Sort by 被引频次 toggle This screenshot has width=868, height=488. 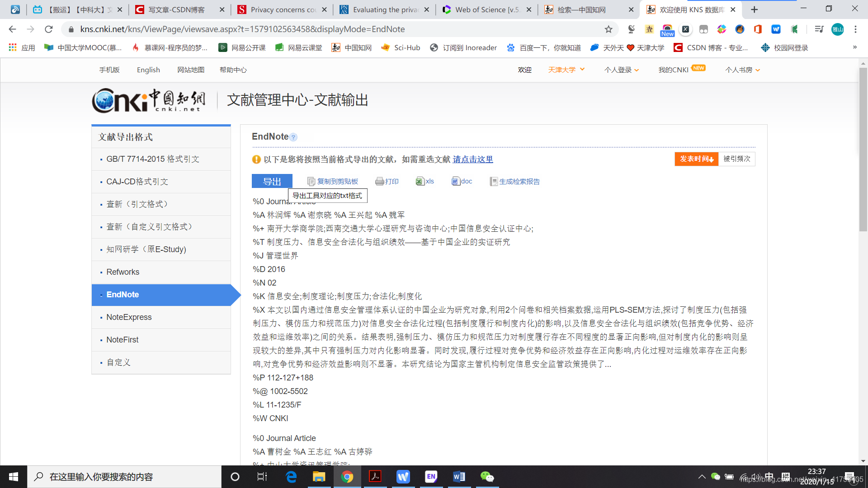pos(736,159)
